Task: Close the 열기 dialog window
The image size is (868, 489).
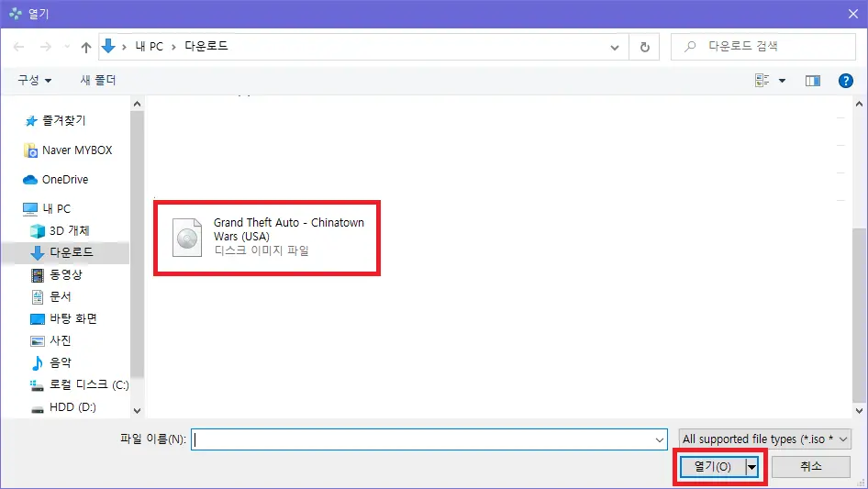Action: tap(853, 14)
